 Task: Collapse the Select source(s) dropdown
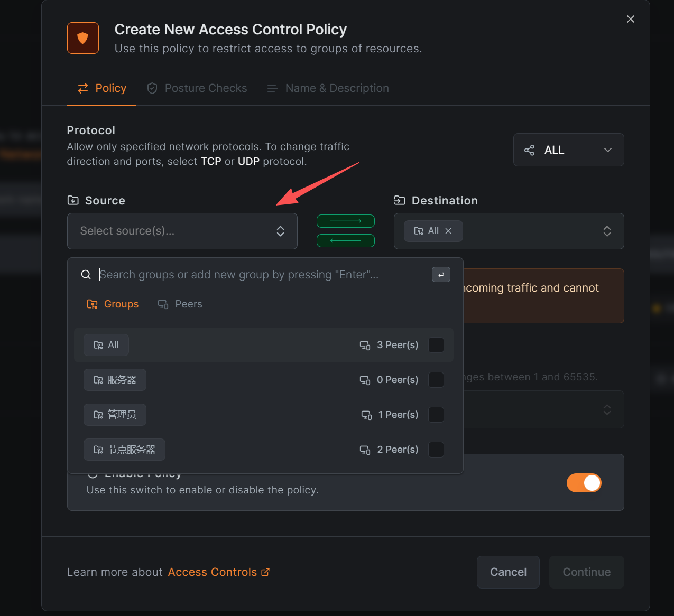(280, 231)
